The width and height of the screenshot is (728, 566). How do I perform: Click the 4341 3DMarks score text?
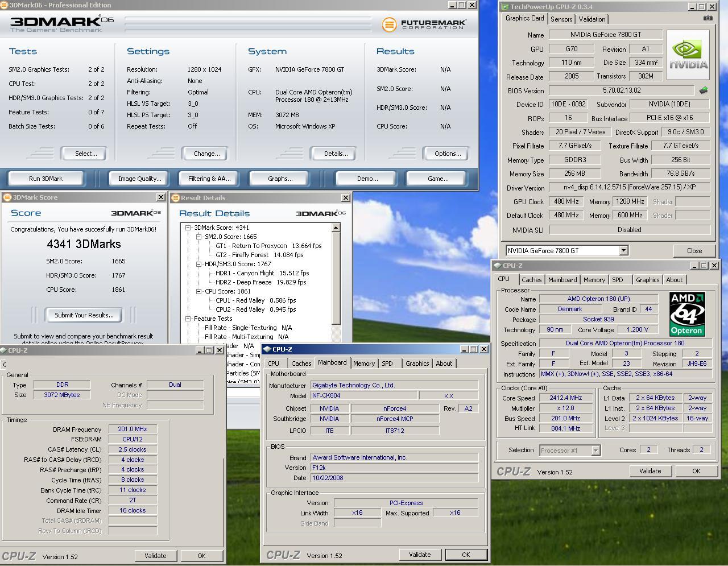pyautogui.click(x=84, y=244)
